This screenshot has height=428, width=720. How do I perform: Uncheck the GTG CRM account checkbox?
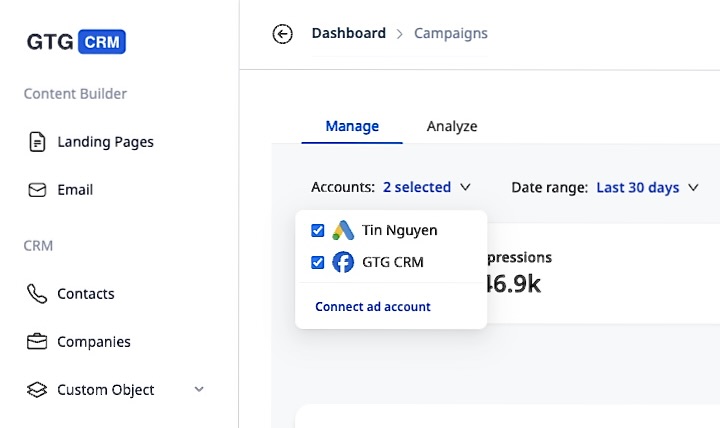point(318,262)
